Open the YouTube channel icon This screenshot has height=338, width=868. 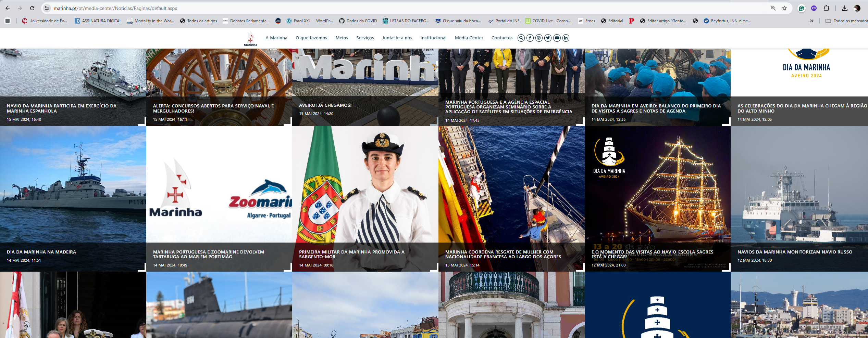click(557, 38)
